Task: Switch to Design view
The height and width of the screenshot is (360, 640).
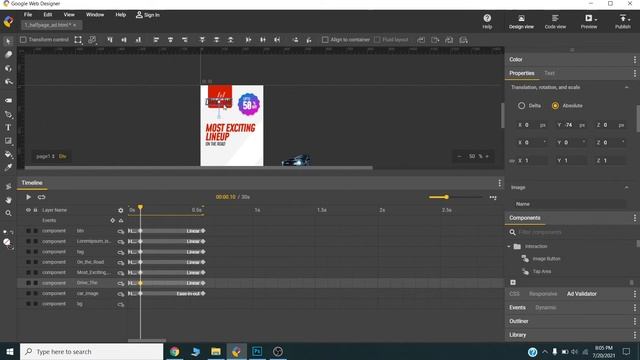Action: point(521,21)
